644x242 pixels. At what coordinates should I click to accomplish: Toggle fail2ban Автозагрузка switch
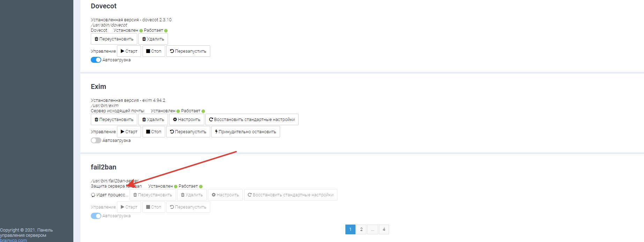point(96,216)
